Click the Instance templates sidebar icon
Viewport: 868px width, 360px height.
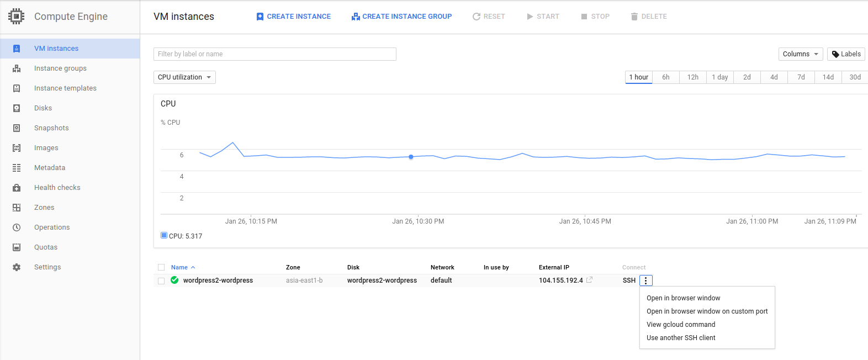[17, 88]
